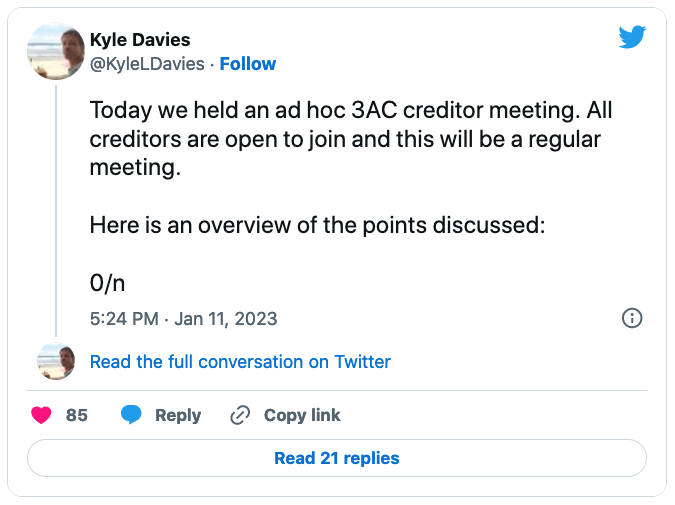Viewport: 675px width, 505px height.
Task: Open the @KyleLDavies handle
Action: click(147, 64)
